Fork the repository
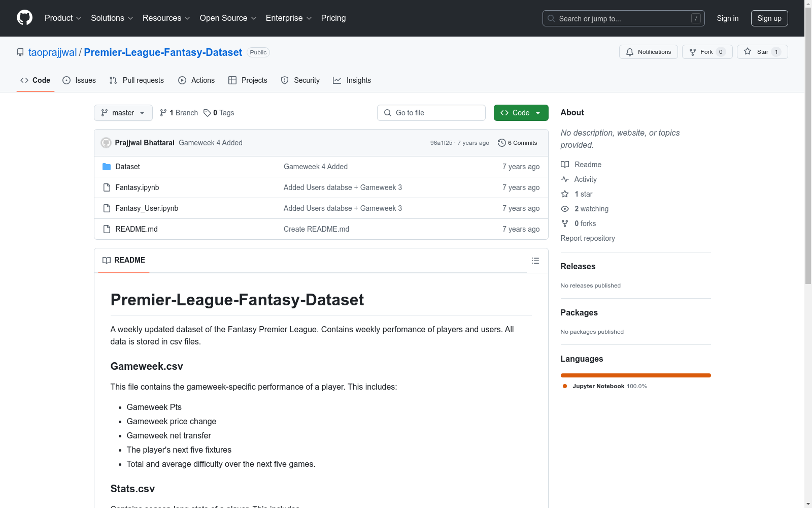The height and width of the screenshot is (508, 812). [x=707, y=52]
